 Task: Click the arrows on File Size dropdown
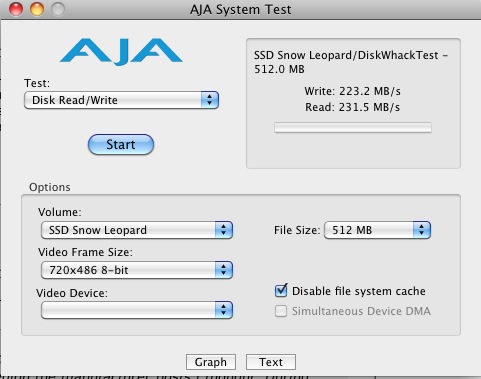(422, 230)
